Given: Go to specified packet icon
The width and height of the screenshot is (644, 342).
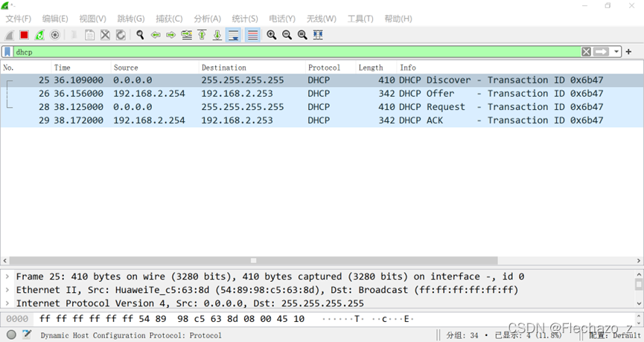Looking at the screenshot, I should tap(186, 35).
